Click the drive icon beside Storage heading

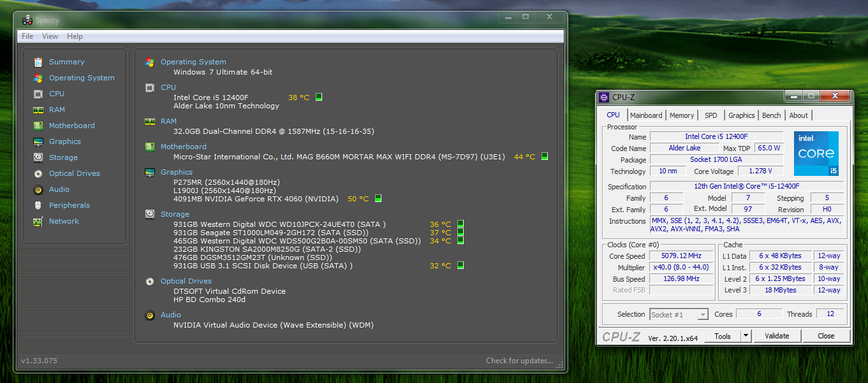point(150,214)
